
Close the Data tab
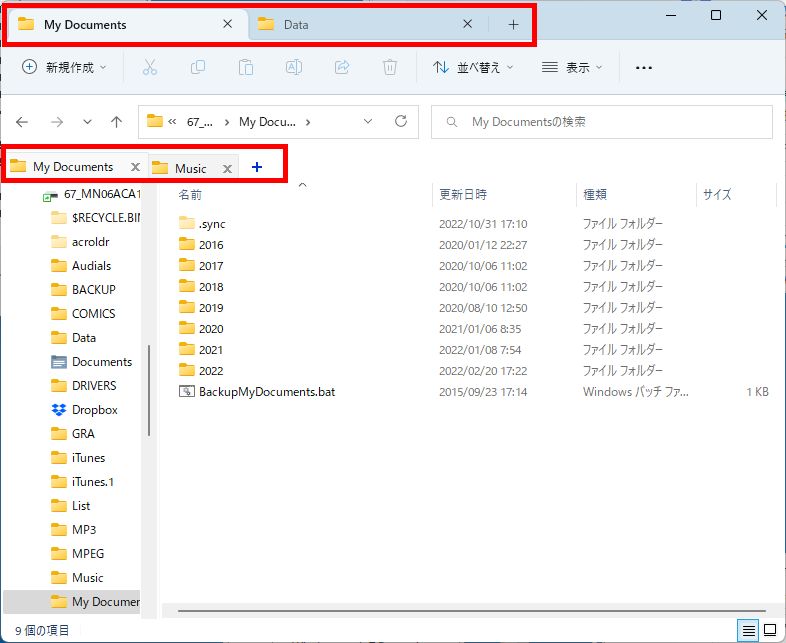click(x=467, y=24)
